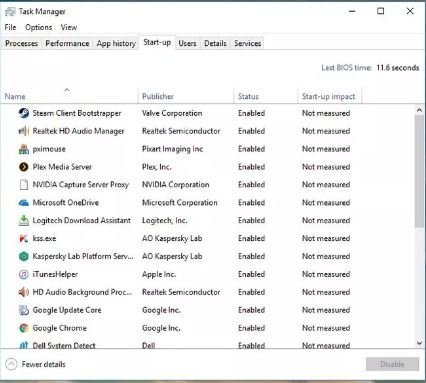Screen dimensions: 426x383
Task: Click the Google Chrome icon
Action: [24, 328]
